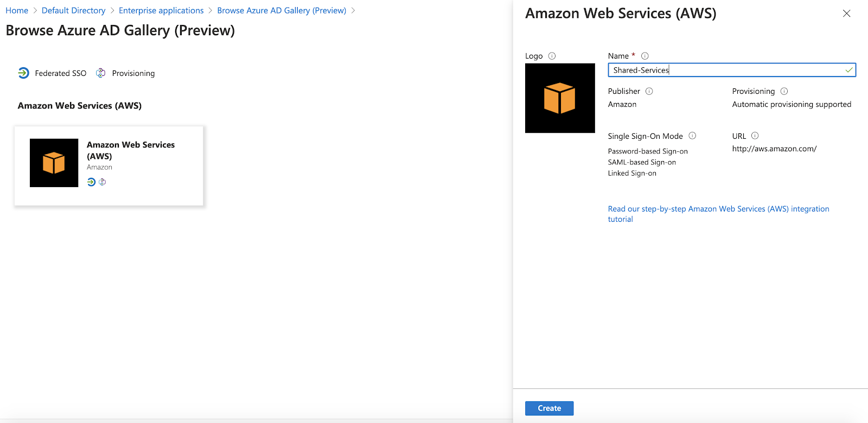Image resolution: width=868 pixels, height=423 pixels.
Task: Click the green validation checkmark in Name field
Action: point(849,70)
